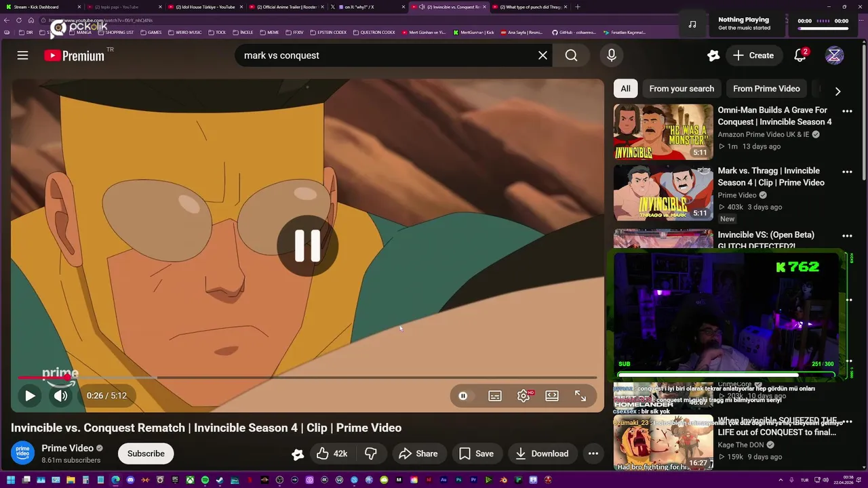Viewport: 868px width, 488px height.
Task: Open the EPSTEIN CODEX bookmarks folder
Action: tap(328, 32)
